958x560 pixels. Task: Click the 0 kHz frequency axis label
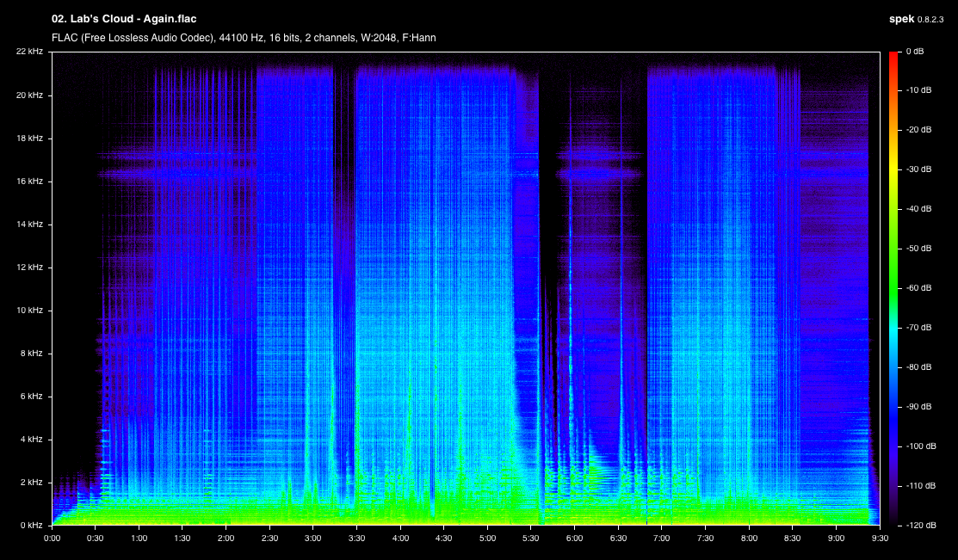(x=31, y=526)
